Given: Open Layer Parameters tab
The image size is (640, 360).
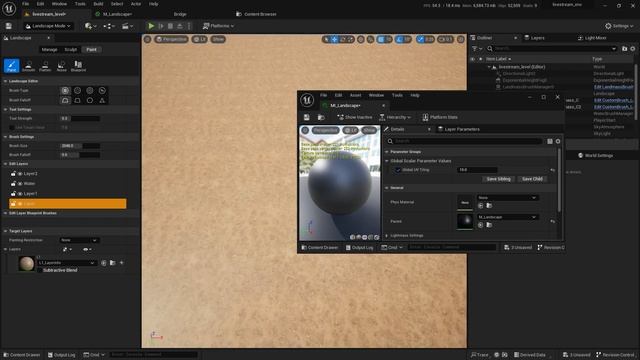Looking at the screenshot, I should click(x=458, y=129).
